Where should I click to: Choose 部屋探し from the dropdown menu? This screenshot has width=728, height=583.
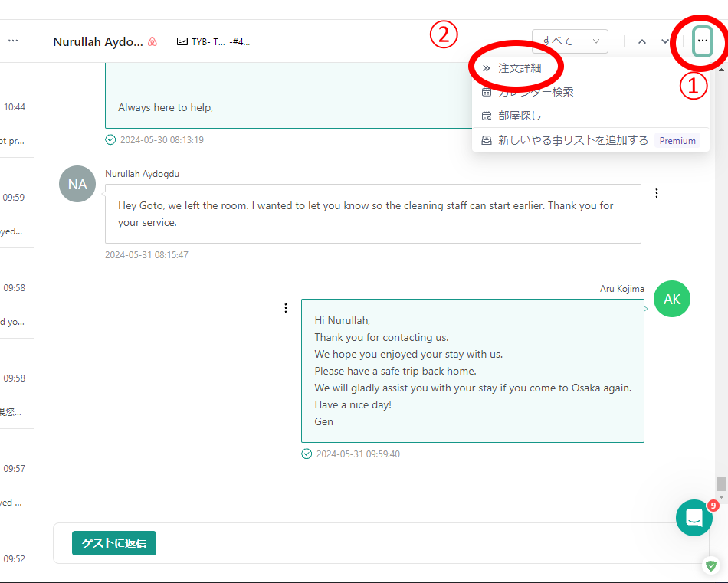coord(520,116)
